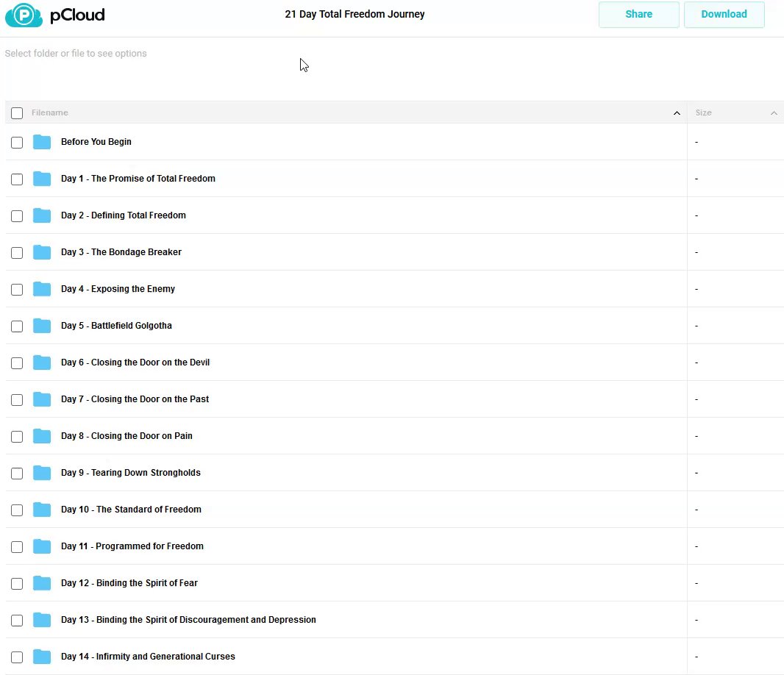Click the Day 14 folder icon

tap(42, 657)
